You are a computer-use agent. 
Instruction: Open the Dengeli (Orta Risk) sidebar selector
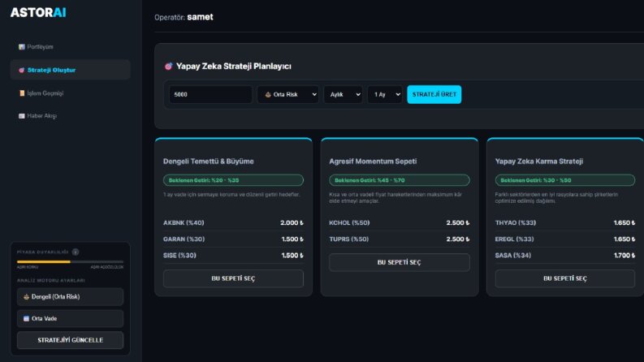coord(70,297)
